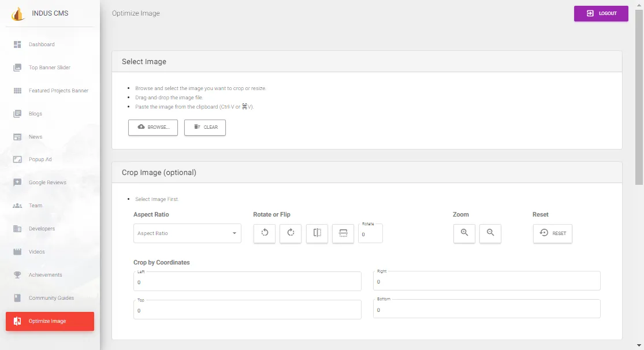Zoom out of the image

tap(490, 233)
